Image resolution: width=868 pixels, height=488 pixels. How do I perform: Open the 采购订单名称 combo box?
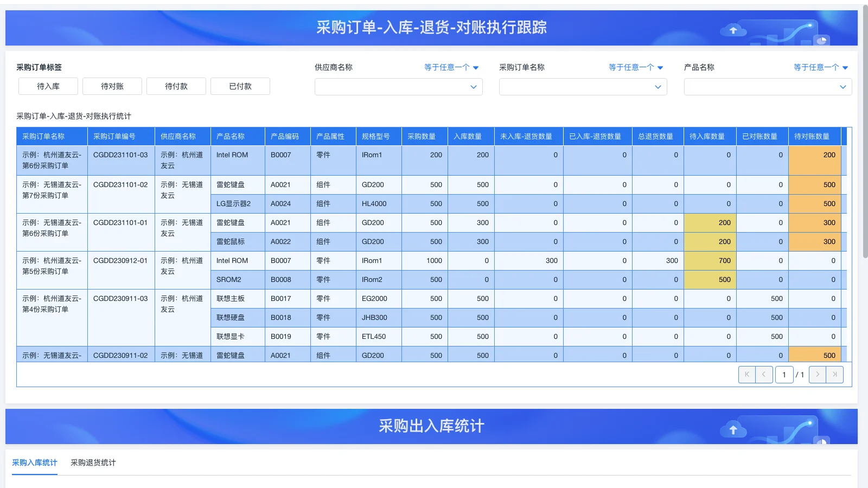(583, 87)
